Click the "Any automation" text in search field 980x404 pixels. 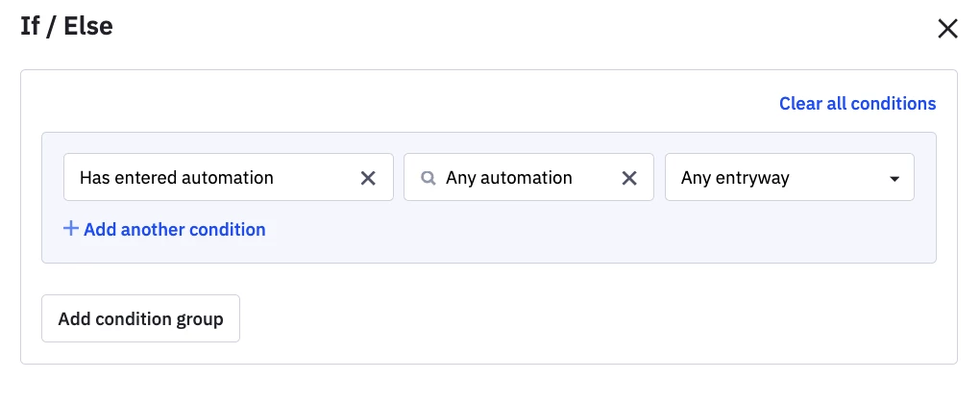(x=509, y=178)
